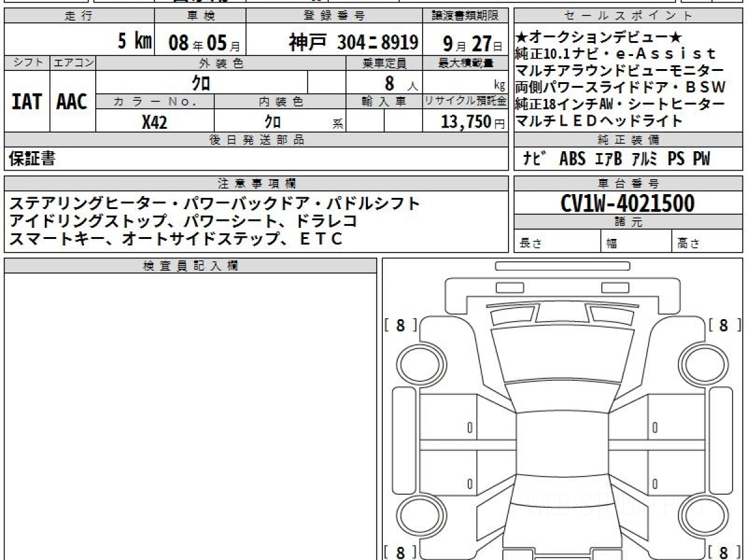Select the マルチアラウンドビューモニター line
747x560 pixels.
(620, 70)
